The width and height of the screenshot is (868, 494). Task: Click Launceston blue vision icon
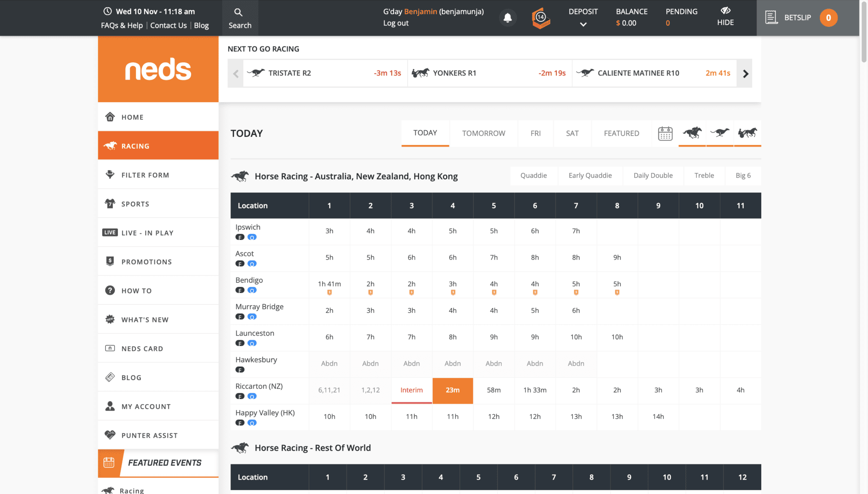[252, 343]
